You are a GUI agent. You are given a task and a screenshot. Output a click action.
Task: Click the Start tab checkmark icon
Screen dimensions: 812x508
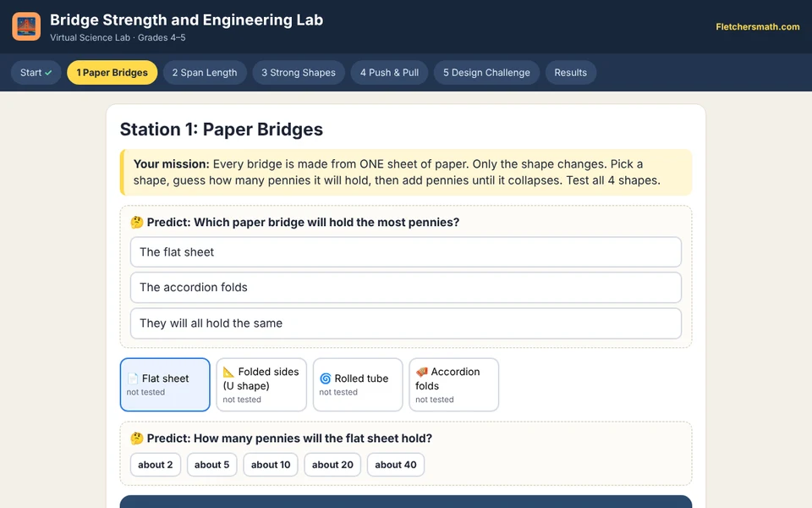pyautogui.click(x=48, y=73)
